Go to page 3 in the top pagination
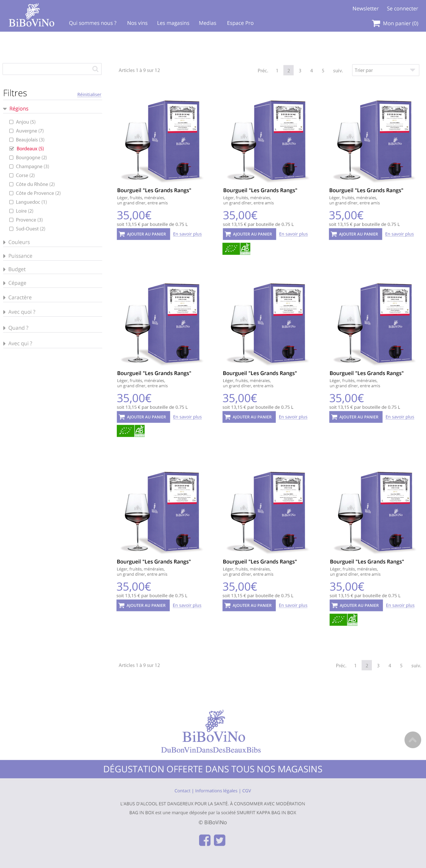Viewport: 426px width, 868px height. [x=300, y=70]
